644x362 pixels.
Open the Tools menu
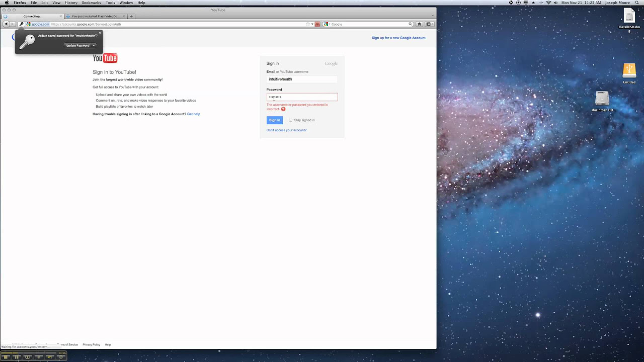coord(110,3)
